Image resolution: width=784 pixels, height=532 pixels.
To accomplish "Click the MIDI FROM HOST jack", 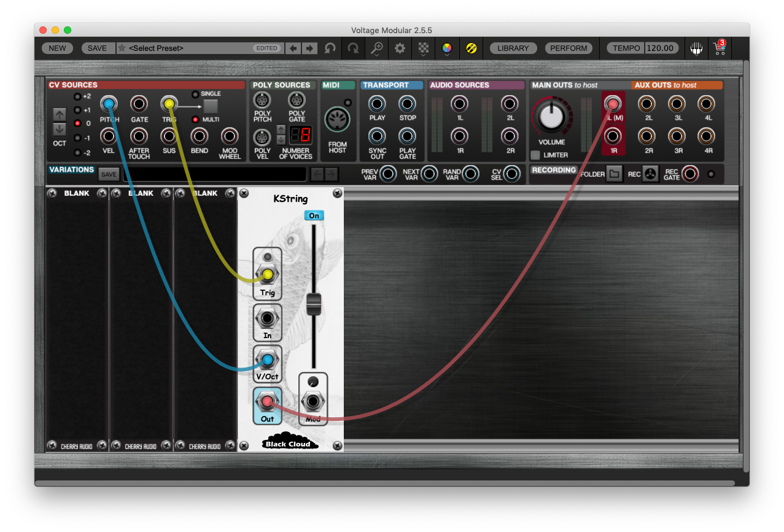I will click(337, 120).
